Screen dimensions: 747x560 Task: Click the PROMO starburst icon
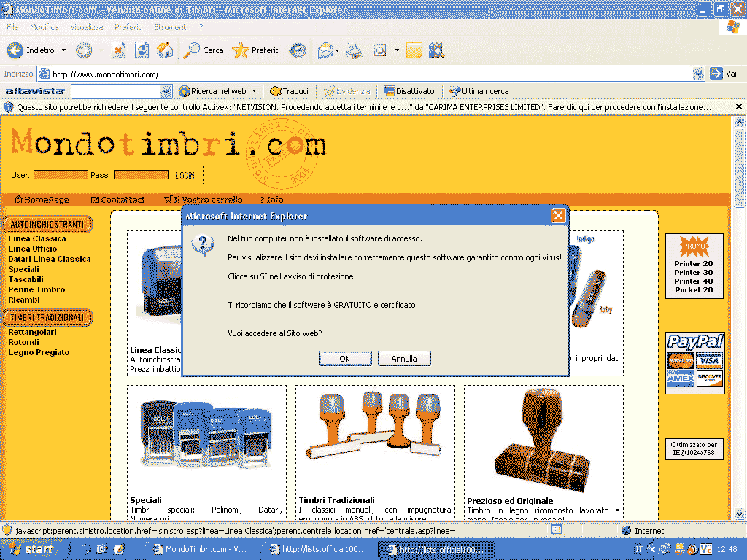click(694, 246)
